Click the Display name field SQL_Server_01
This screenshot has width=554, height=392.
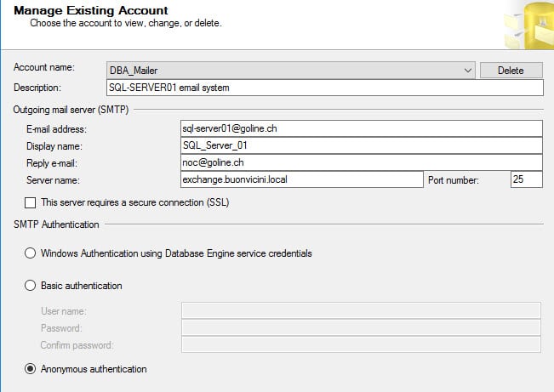tap(362, 145)
